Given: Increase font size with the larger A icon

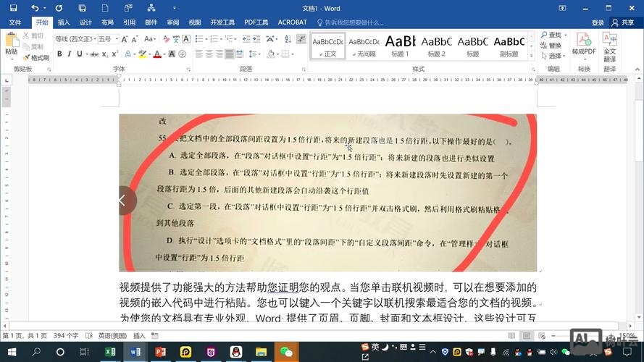Looking at the screenshot, I should [x=125, y=39].
